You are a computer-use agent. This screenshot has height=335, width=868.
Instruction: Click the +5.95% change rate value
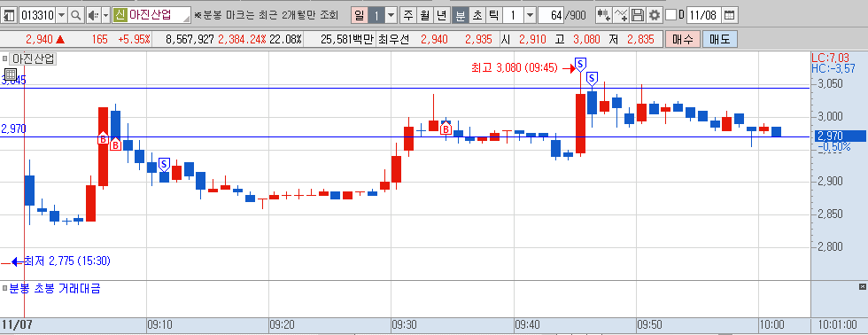click(x=134, y=39)
